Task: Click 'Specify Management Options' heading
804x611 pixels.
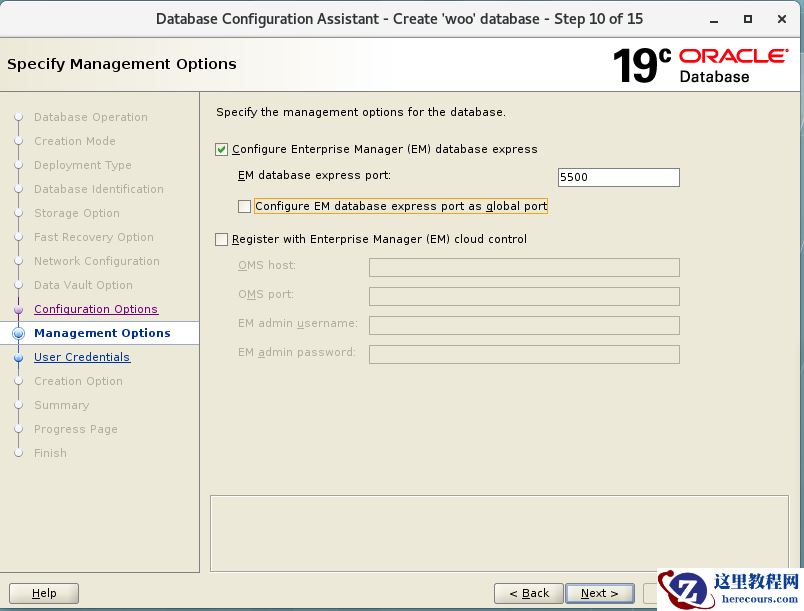Action: coord(122,64)
